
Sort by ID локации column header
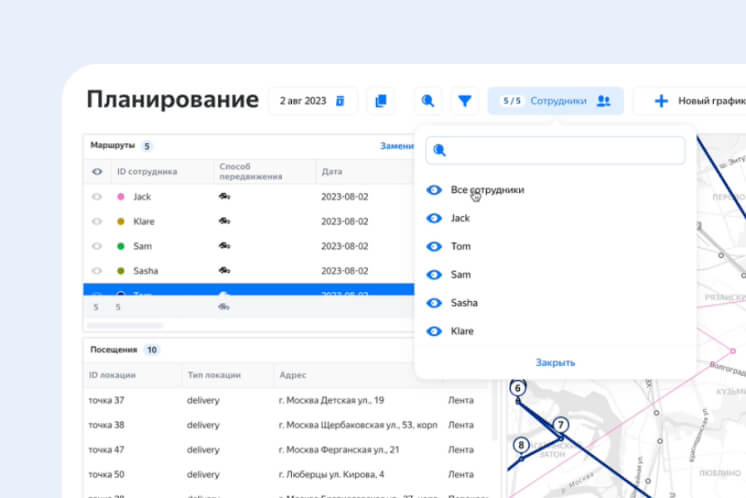pyautogui.click(x=112, y=375)
